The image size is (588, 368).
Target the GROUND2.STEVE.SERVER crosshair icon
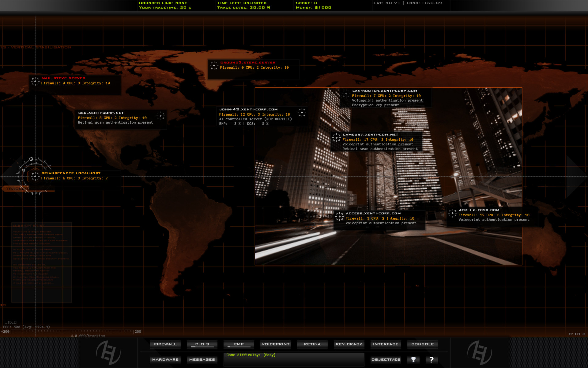pos(214,65)
